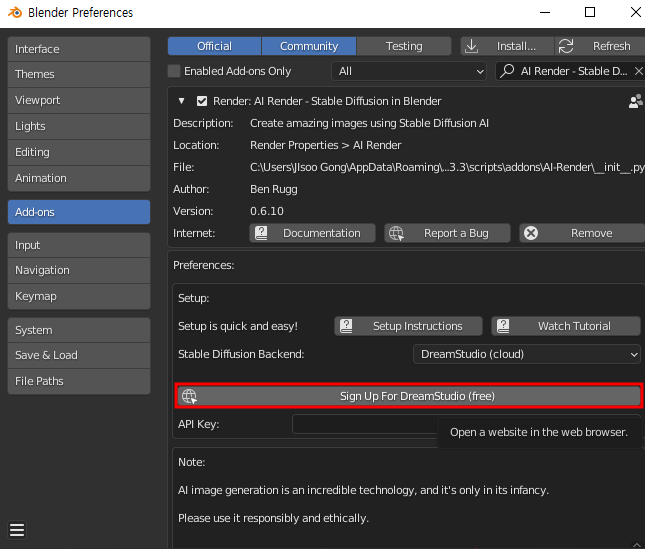Collapse the AI Render add-on details
645x549 pixels.
pyautogui.click(x=181, y=101)
